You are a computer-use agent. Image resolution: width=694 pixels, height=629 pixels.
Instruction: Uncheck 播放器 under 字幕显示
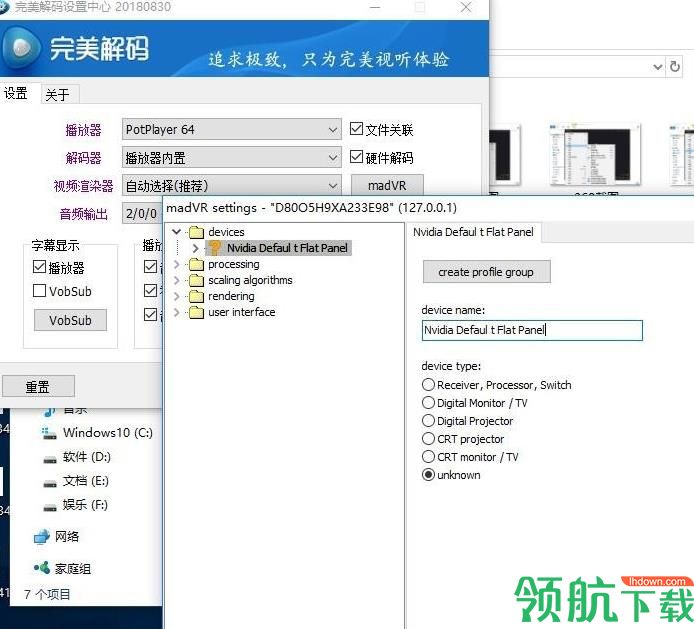tap(39, 266)
